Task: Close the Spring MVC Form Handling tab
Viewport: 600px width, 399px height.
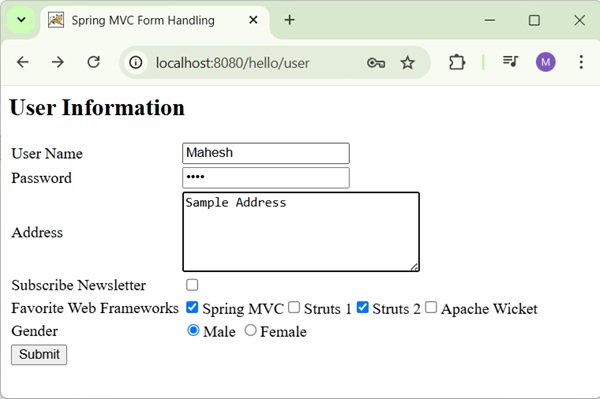Action: (x=253, y=20)
